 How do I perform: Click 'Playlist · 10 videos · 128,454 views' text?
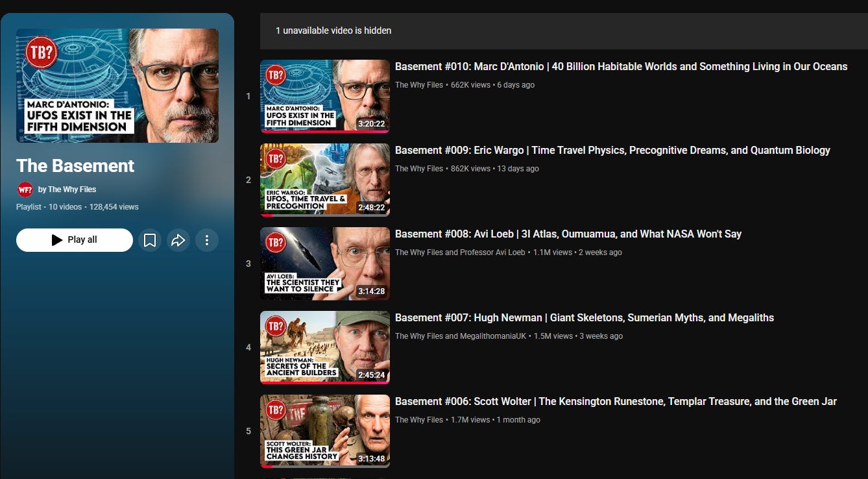[77, 207]
